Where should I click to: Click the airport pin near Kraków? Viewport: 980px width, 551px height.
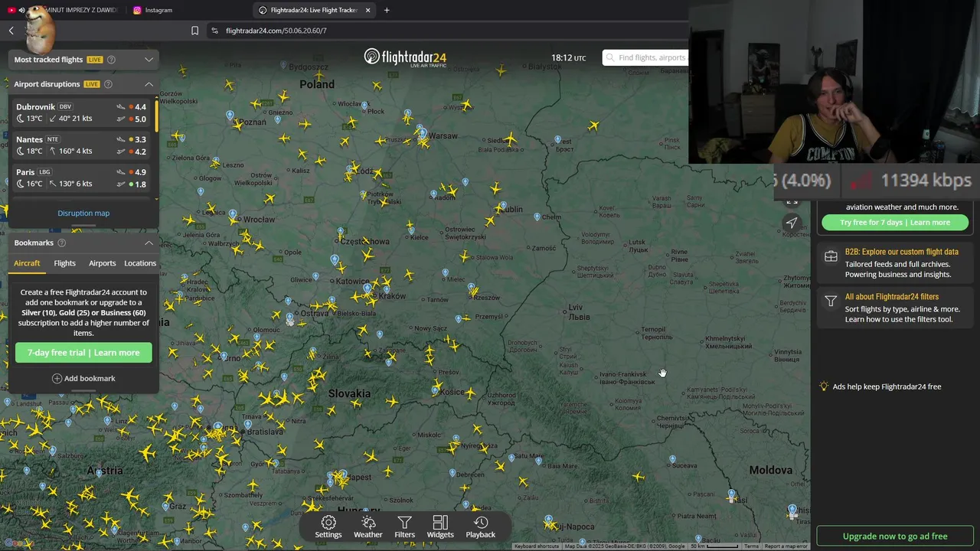coord(367,289)
